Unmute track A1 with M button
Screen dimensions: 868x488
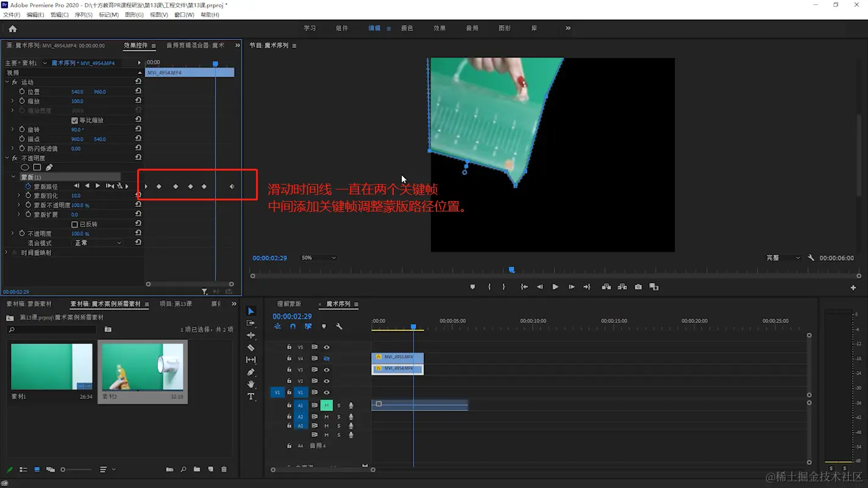[326, 405]
